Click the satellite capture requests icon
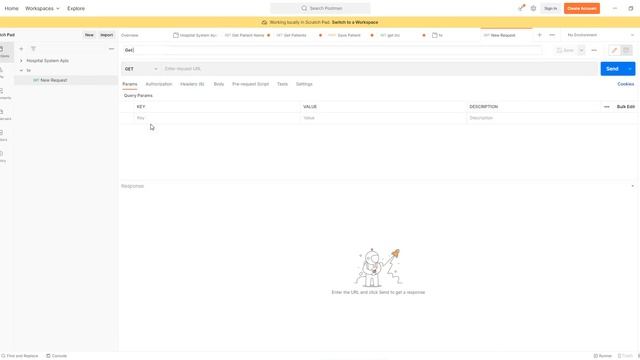 pos(522,8)
